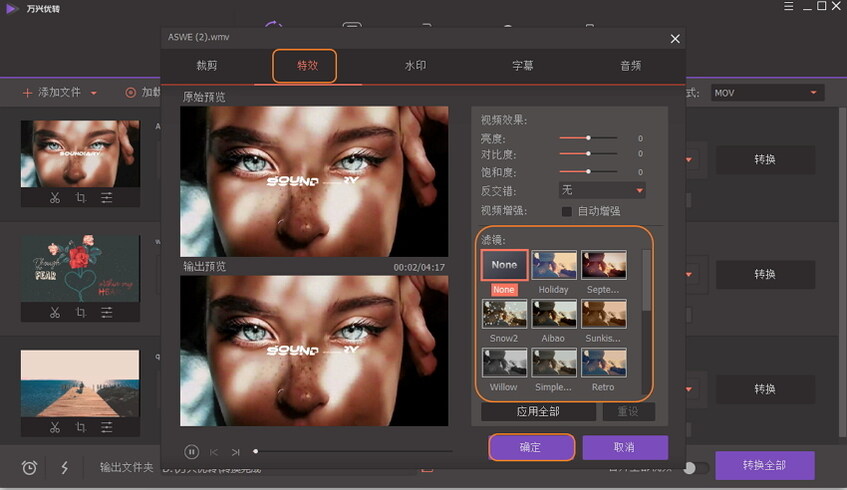Switch to the 字幕 tab
This screenshot has height=490, width=847.
point(522,66)
